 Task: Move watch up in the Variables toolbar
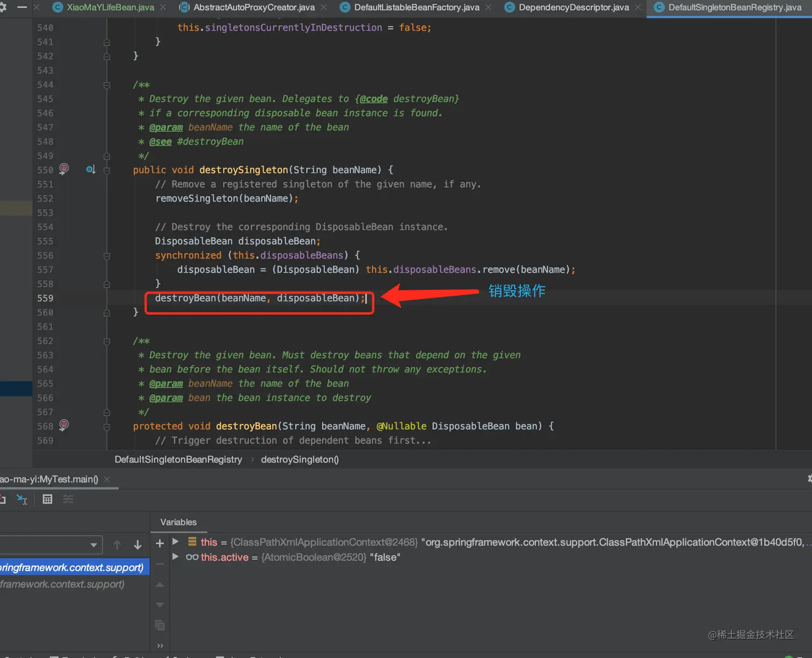160,584
